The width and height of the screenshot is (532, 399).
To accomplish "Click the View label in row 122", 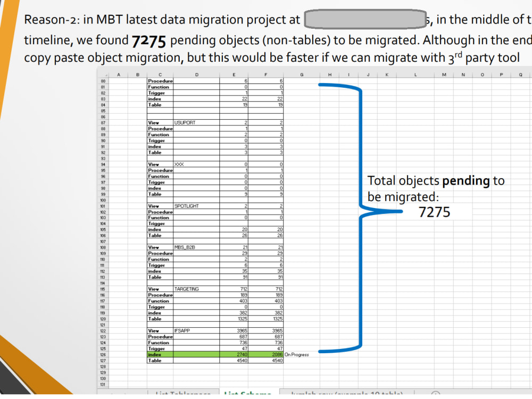I will [x=160, y=331].
